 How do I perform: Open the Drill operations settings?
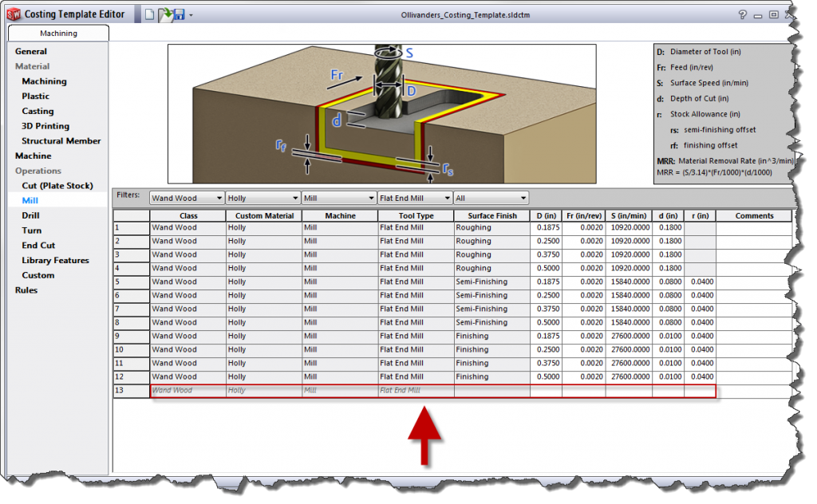tap(30, 215)
